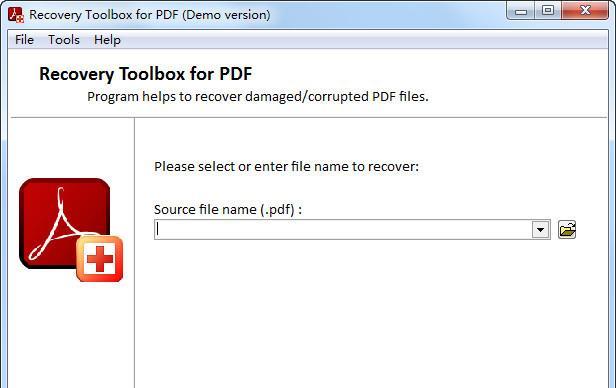Open the Tools menu

pos(64,40)
